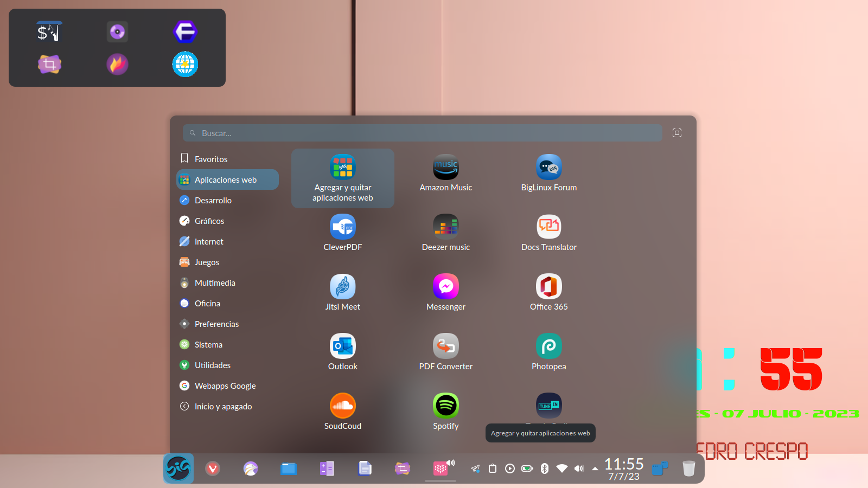Open the crop screenshot desktop icon
This screenshot has width=868, height=488.
pos(49,65)
